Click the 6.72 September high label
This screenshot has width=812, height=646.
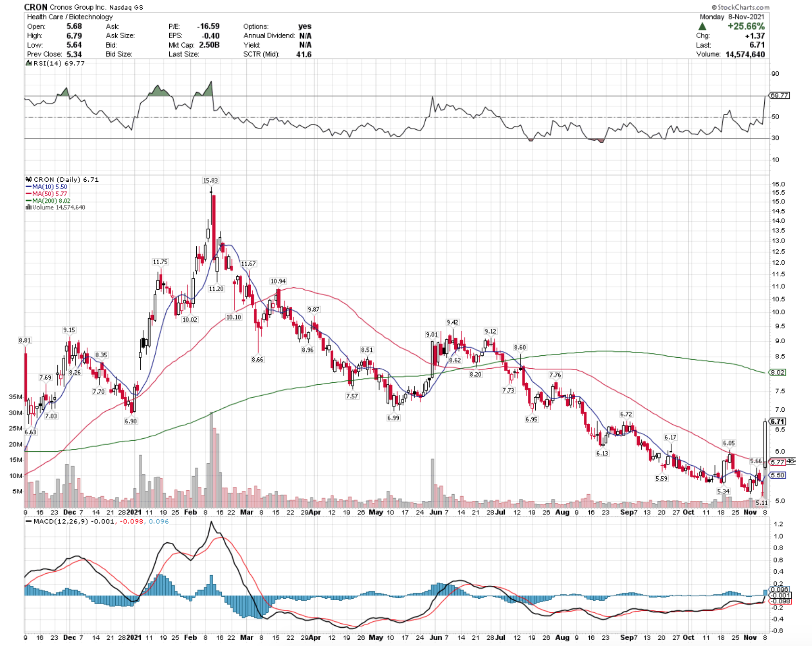coord(626,414)
